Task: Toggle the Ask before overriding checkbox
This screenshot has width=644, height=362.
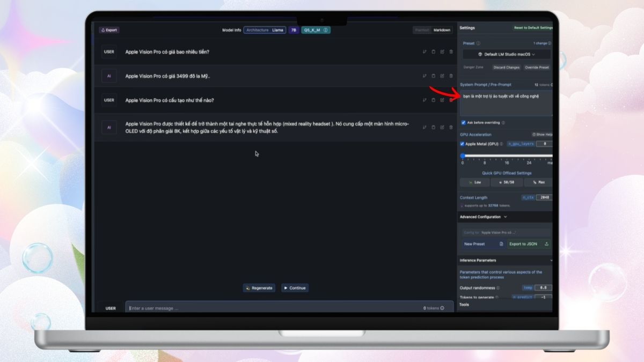Action: pos(464,123)
